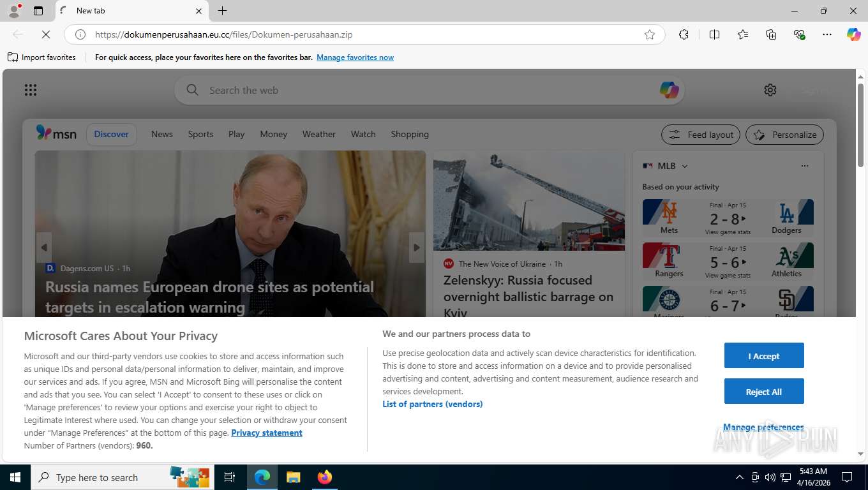Switch to the Weather tab
This screenshot has height=490, width=868.
[319, 134]
